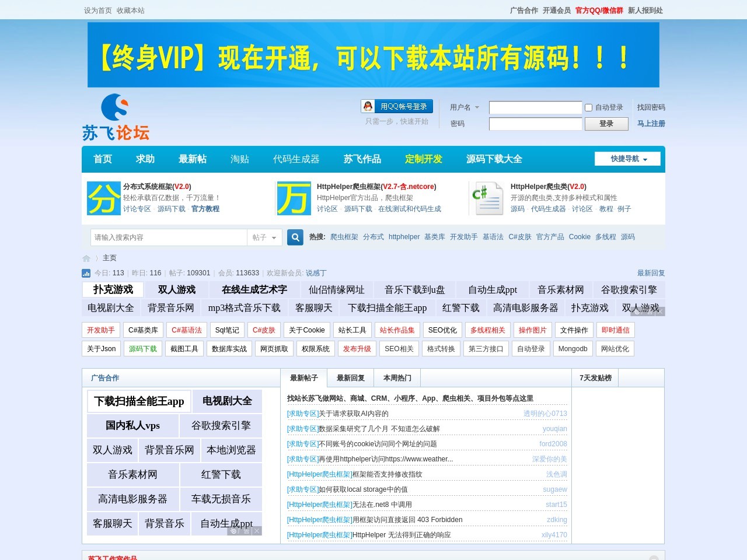
Task: Focus the 密码 password field
Action: 536,124
